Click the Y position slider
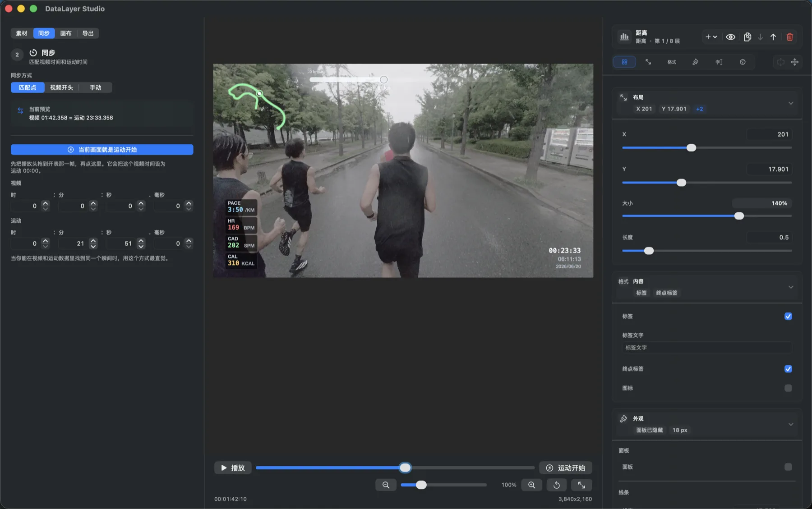The image size is (812, 509). [707, 183]
